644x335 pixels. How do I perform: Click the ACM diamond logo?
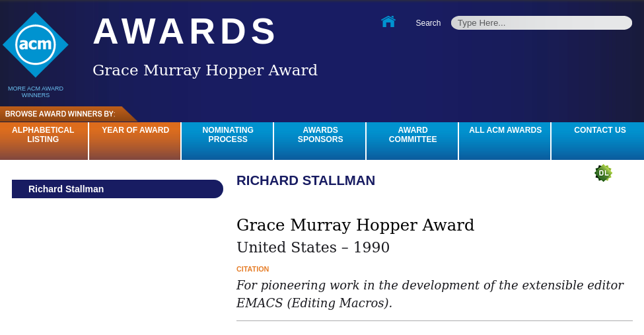point(36,44)
